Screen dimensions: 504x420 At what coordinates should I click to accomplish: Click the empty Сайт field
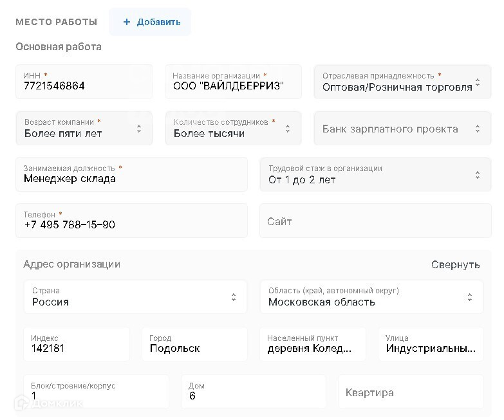click(x=375, y=221)
